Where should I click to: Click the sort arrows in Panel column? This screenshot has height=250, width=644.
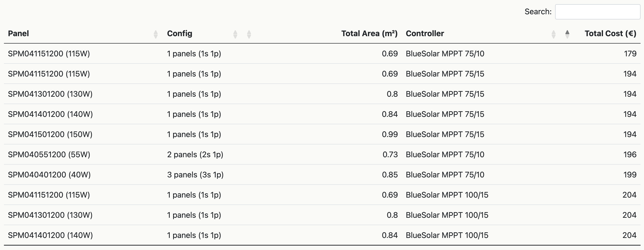[155, 34]
